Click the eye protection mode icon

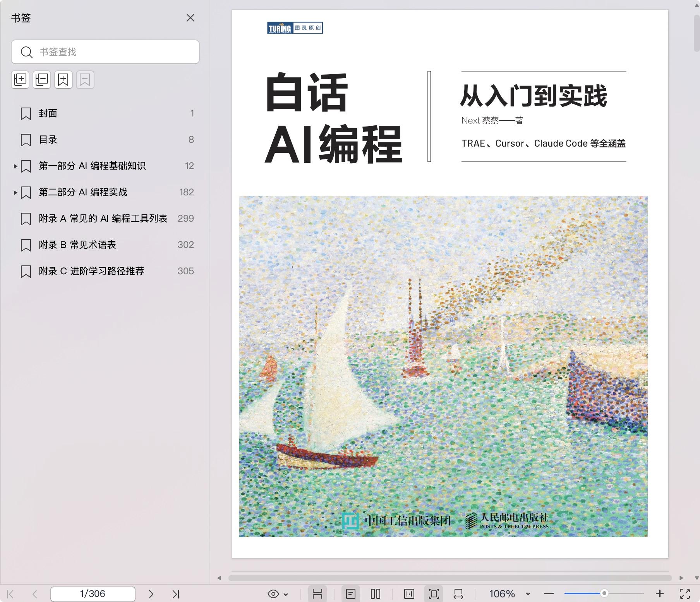[273, 594]
